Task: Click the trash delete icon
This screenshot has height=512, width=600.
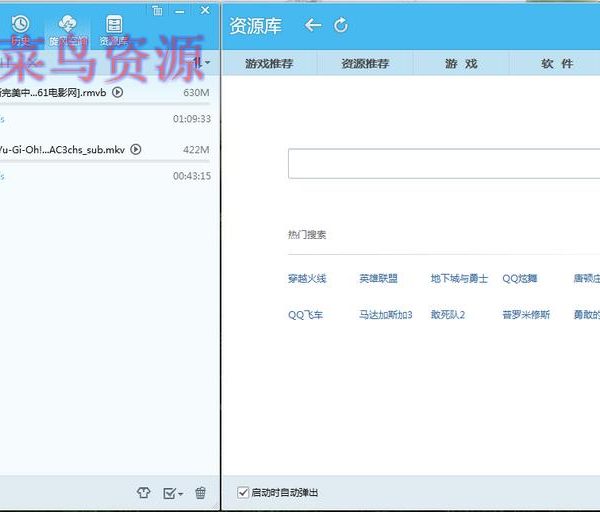Action: coord(200,492)
